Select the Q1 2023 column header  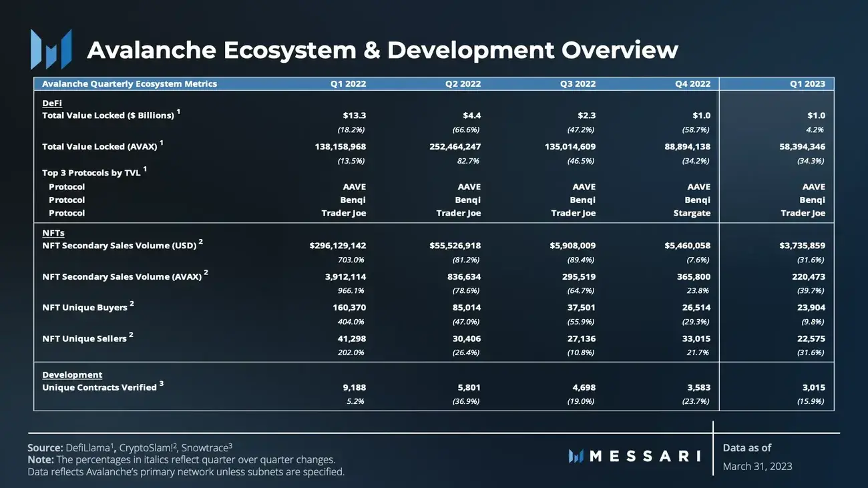coord(806,84)
